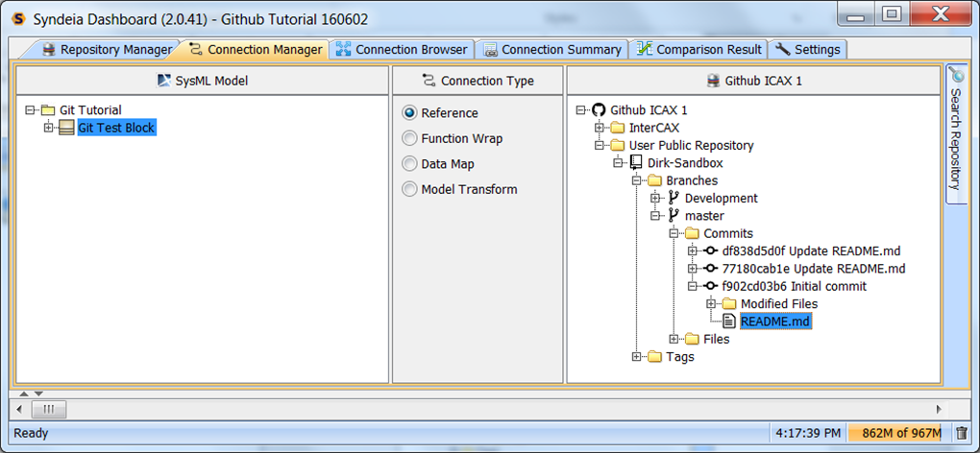This screenshot has height=453, width=980.
Task: Expand the Modified Files folder
Action: [x=711, y=303]
